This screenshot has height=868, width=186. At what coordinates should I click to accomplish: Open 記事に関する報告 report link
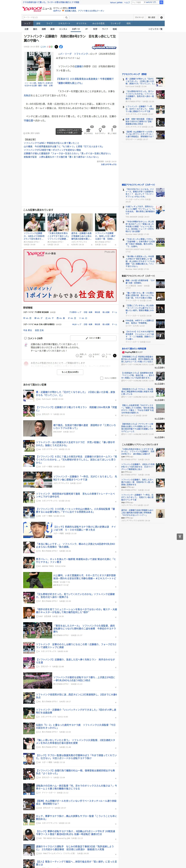coord(31,133)
